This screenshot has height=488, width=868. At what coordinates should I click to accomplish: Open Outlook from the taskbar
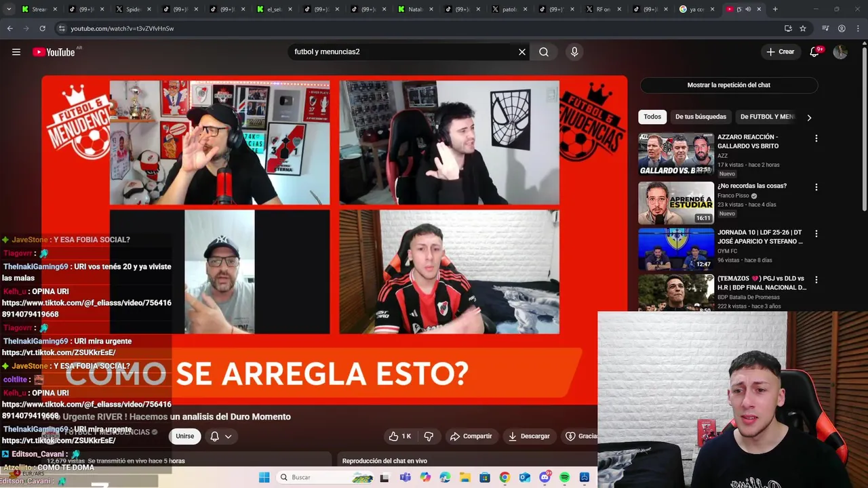(524, 478)
